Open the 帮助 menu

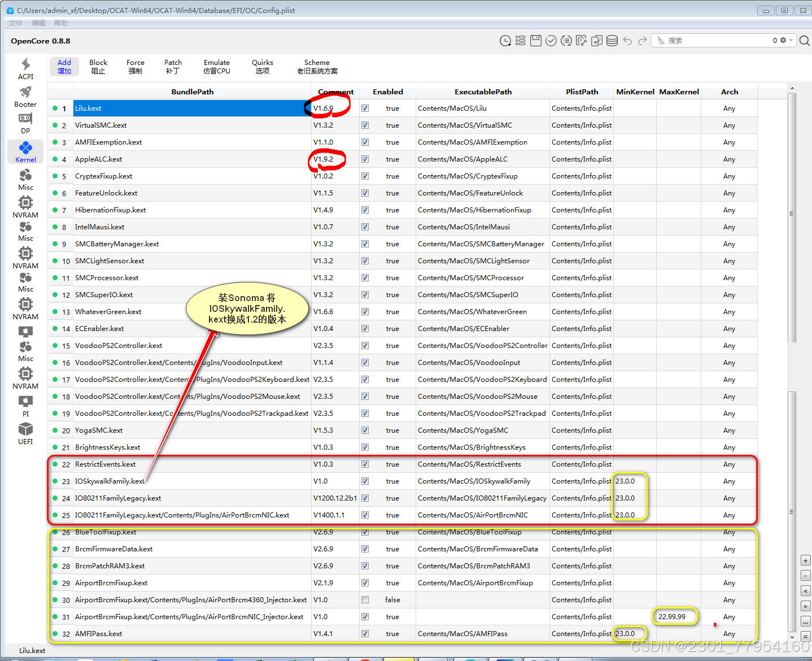click(x=61, y=23)
